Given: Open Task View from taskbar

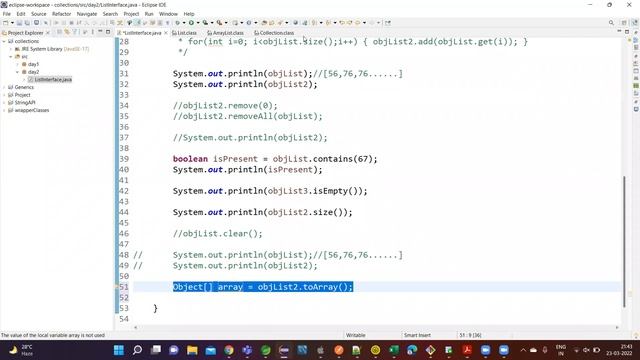Looking at the screenshot, I should (x=156, y=350).
